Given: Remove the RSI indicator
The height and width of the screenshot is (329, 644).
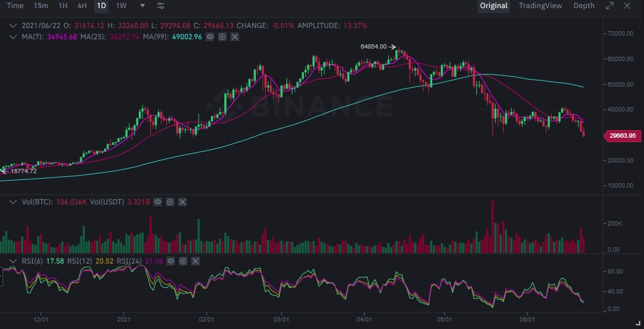Looking at the screenshot, I should [196, 260].
